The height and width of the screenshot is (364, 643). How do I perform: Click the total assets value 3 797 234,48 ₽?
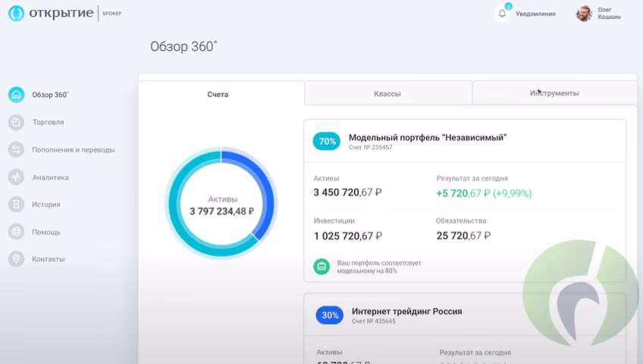point(221,211)
